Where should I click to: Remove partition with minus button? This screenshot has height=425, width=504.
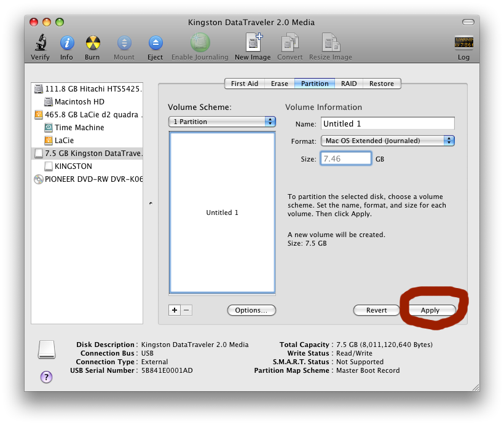tap(186, 310)
